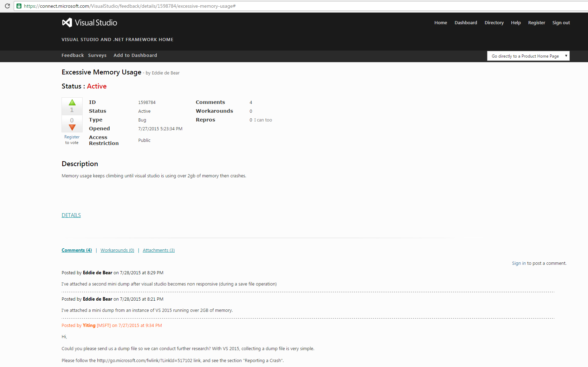588x367 pixels.
Task: Open the Feedback menu item
Action: point(73,55)
